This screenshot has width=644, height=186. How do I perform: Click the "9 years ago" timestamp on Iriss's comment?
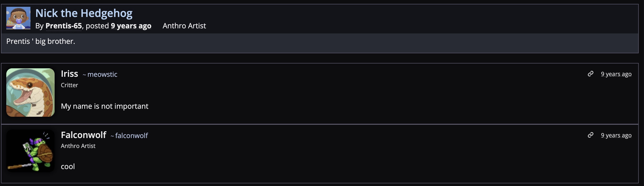[x=616, y=74]
